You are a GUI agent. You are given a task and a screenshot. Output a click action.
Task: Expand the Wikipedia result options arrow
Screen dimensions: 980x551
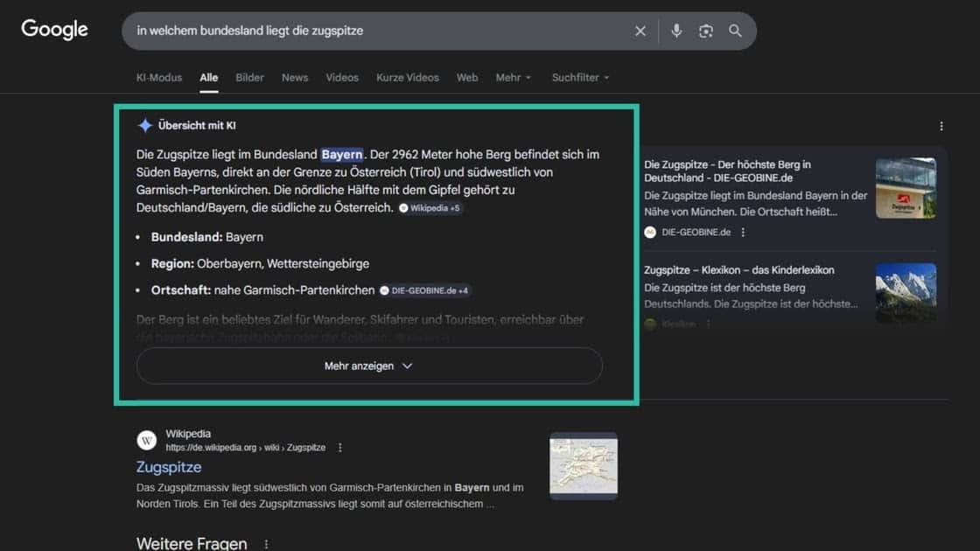point(339,447)
